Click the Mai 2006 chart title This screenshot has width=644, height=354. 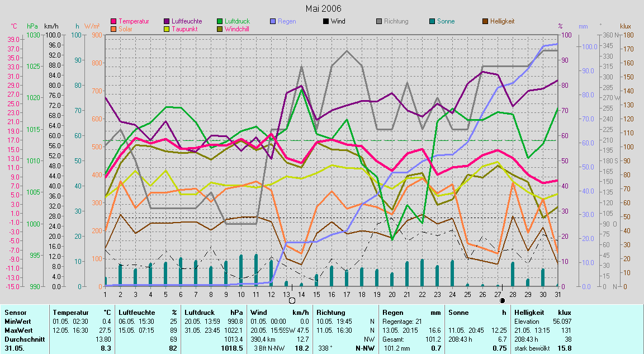[323, 8]
